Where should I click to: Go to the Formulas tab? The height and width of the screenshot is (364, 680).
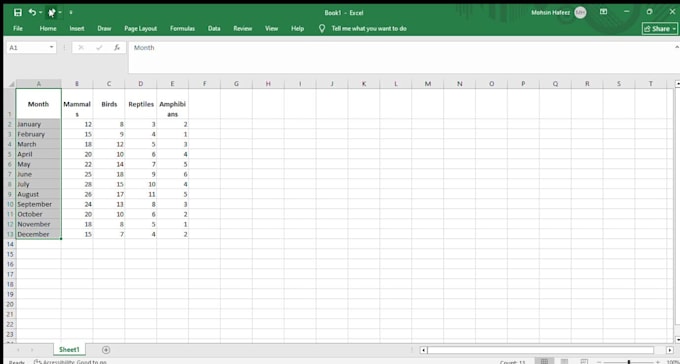click(182, 29)
